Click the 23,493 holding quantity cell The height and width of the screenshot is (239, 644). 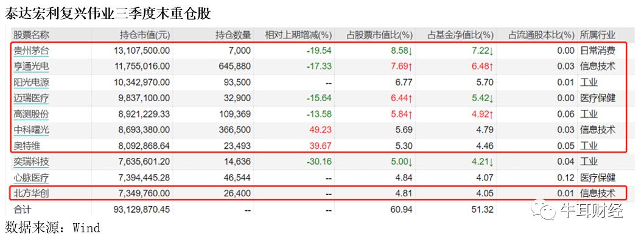pyautogui.click(x=238, y=146)
